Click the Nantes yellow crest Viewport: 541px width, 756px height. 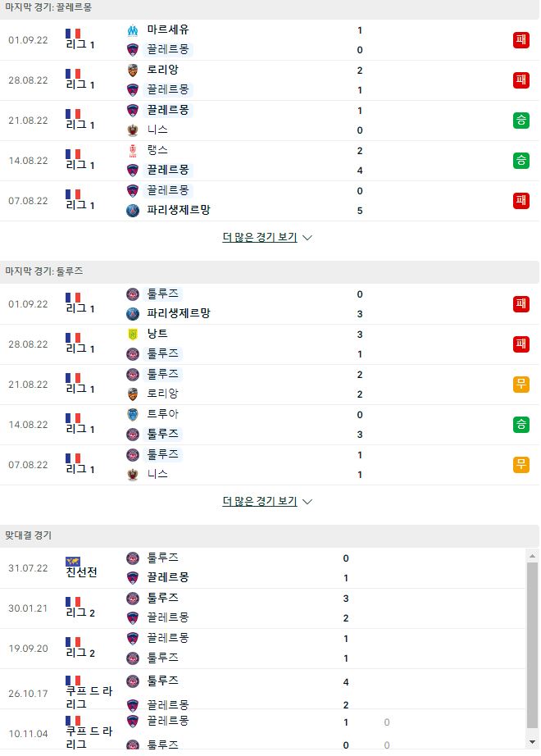click(133, 334)
